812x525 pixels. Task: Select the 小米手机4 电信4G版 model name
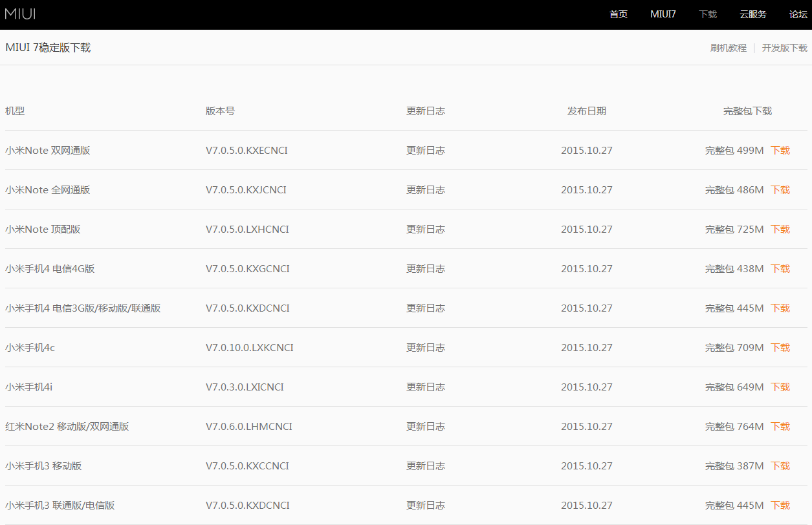pyautogui.click(x=50, y=269)
